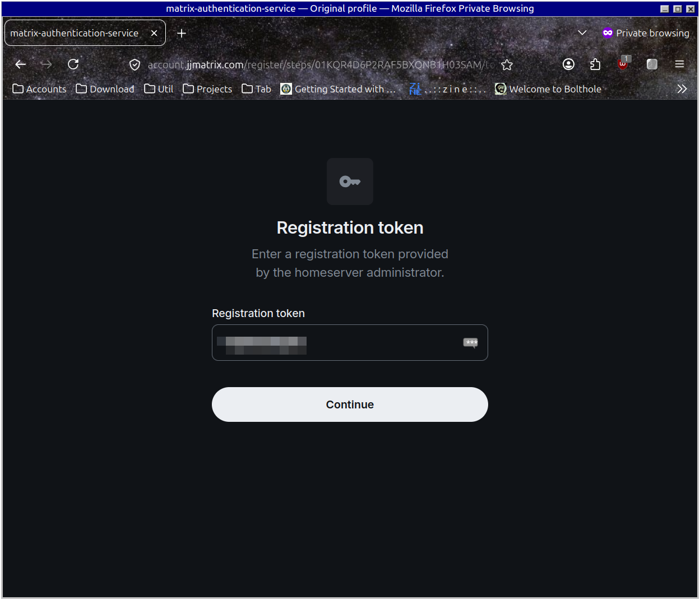
Task: Show more bookmarks chevron
Action: (x=682, y=89)
